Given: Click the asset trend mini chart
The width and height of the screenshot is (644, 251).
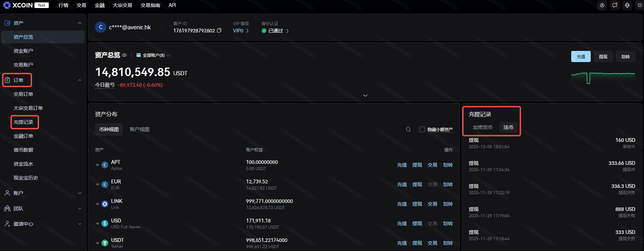Looking at the screenshot, I should (x=603, y=77).
